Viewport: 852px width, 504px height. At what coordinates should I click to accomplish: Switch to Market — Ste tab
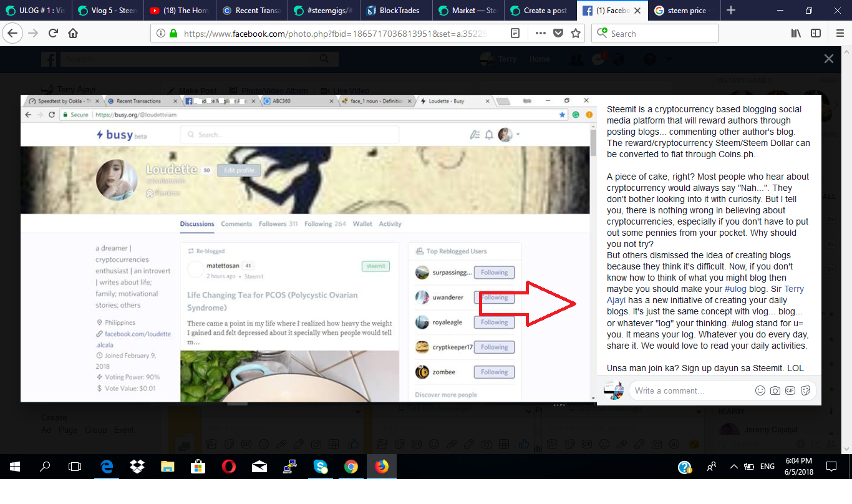tap(468, 10)
